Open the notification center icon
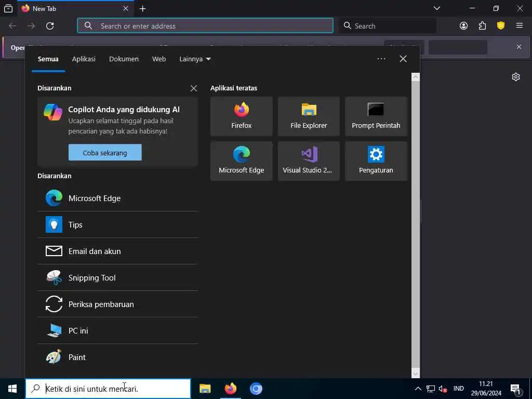The height and width of the screenshot is (399, 532). coord(516,389)
